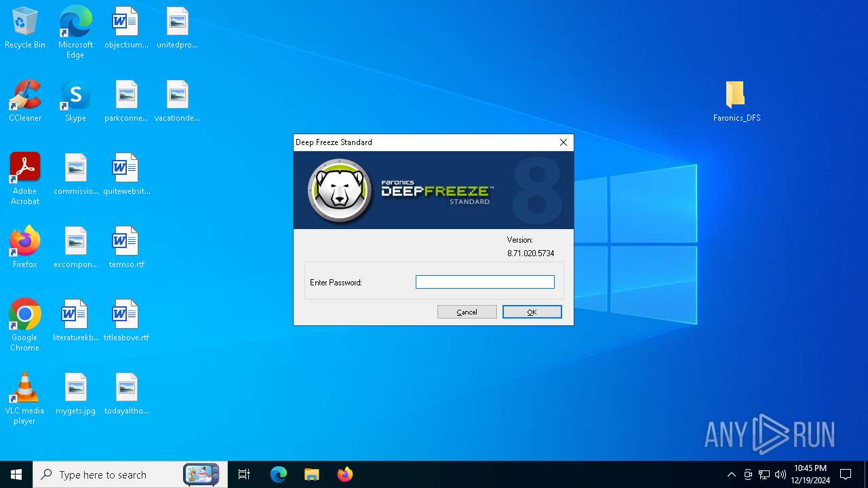This screenshot has width=868, height=488.
Task: Select the excompon... image file
Action: point(76,248)
